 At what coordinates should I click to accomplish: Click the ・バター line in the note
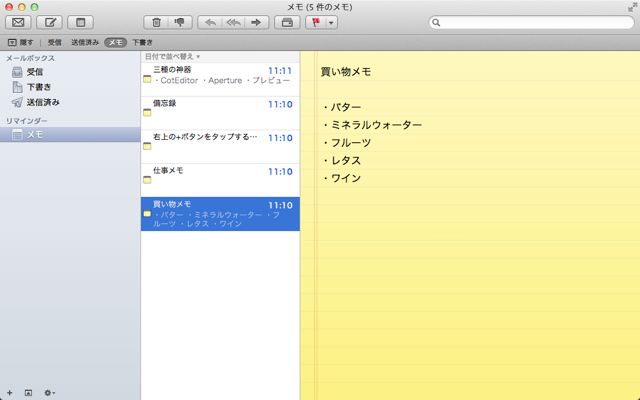click(x=341, y=107)
